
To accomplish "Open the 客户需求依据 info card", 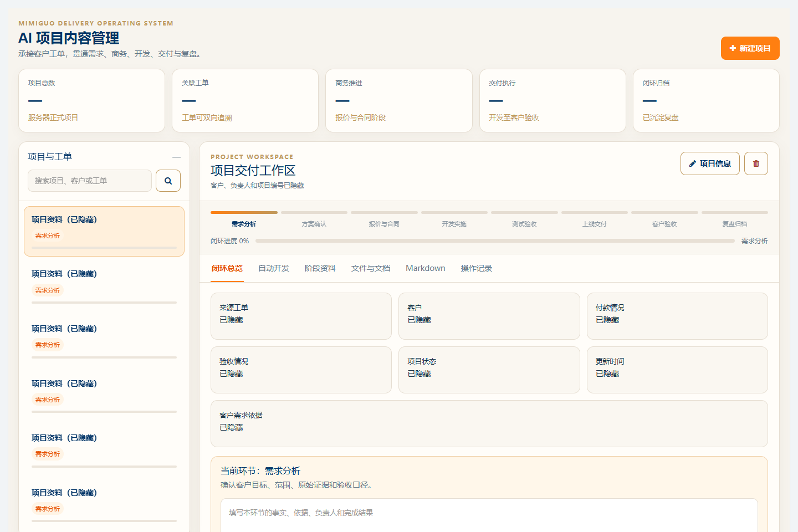I will tap(489, 423).
